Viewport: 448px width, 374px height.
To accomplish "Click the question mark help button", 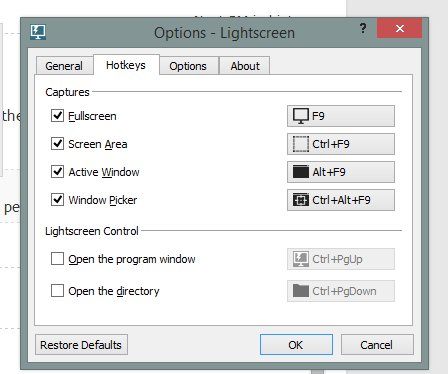I will (x=363, y=28).
